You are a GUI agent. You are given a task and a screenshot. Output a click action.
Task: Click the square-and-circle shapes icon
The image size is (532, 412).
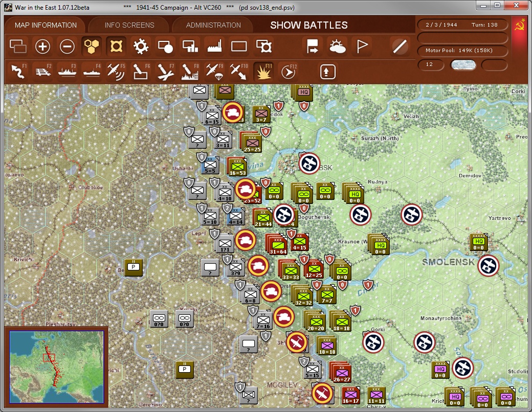pos(165,47)
